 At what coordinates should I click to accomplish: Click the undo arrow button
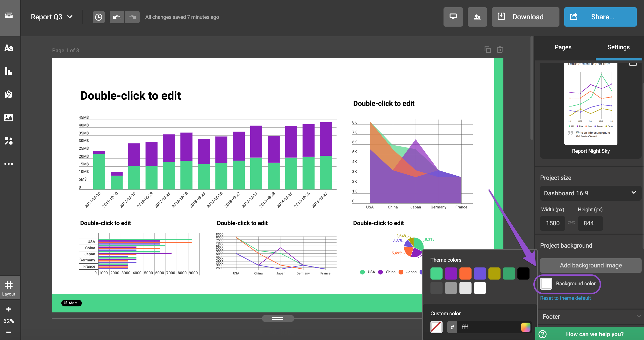pos(116,17)
